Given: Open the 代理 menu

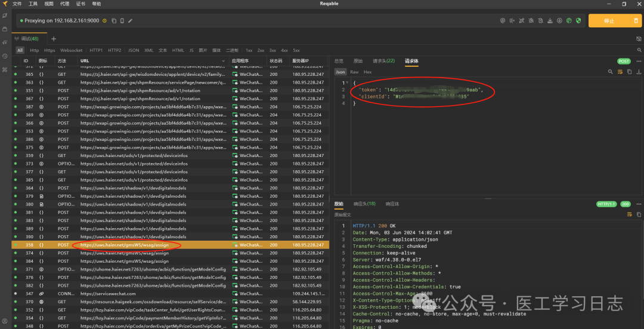Looking at the screenshot, I should point(64,4).
